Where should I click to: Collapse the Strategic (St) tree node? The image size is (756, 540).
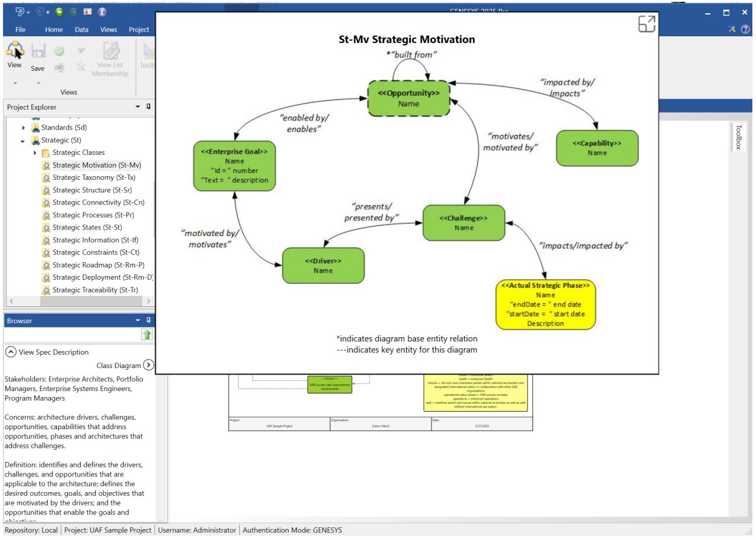click(23, 140)
